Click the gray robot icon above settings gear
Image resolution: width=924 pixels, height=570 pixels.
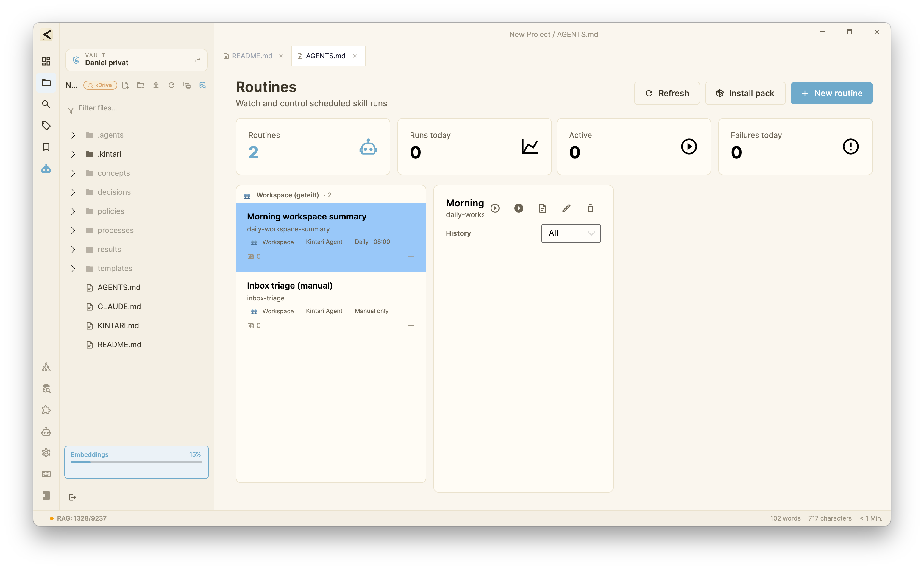46,431
